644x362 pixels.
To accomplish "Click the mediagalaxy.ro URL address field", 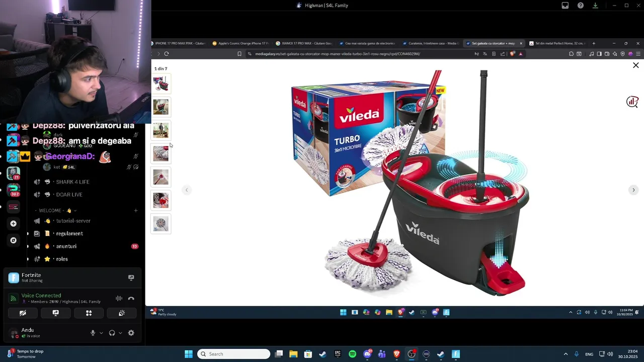I will (x=337, y=54).
